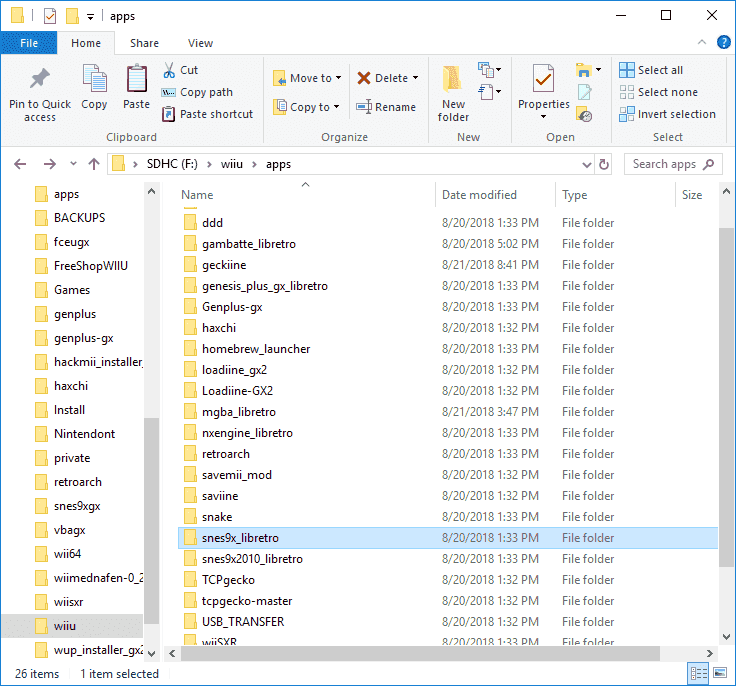Open the New item dropdown icon
Viewport: 738px width, 687px height.
click(489, 70)
